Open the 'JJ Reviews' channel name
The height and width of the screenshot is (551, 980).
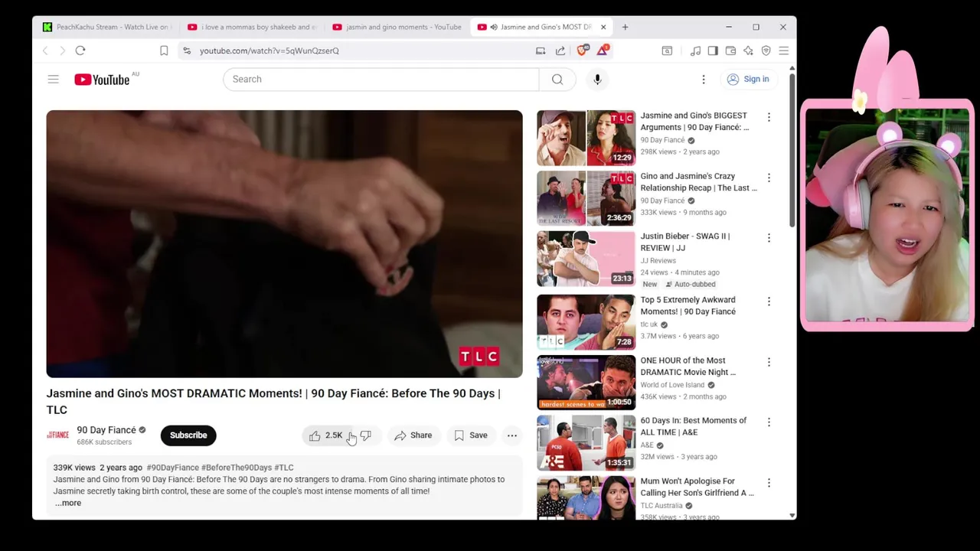658,261
